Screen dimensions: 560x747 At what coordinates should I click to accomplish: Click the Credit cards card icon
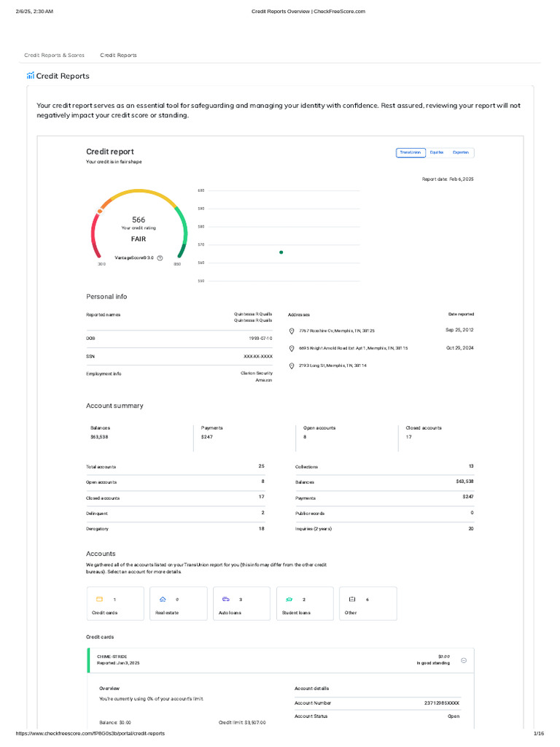pyautogui.click(x=99, y=600)
